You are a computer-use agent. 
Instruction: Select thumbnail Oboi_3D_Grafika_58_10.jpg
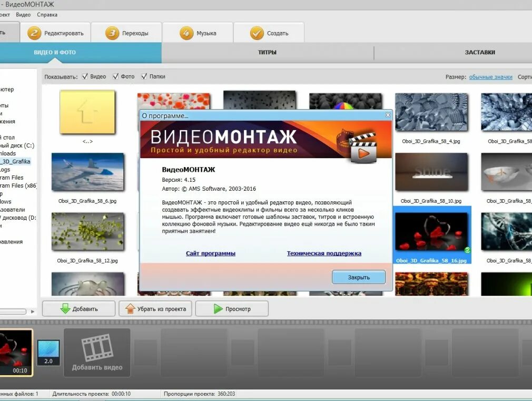pyautogui.click(x=431, y=172)
